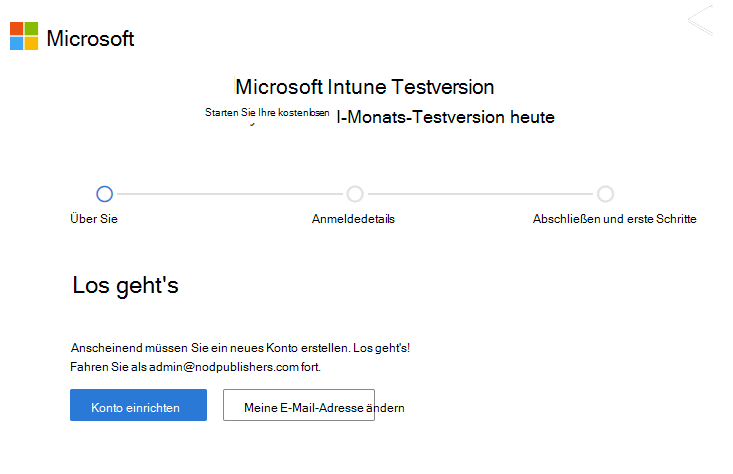Image resolution: width=733 pixels, height=474 pixels.
Task: Select the Über Sie step circle
Action: 105,194
